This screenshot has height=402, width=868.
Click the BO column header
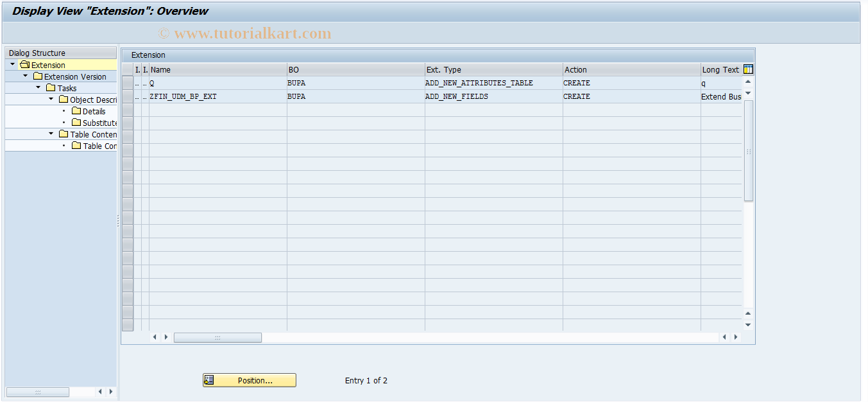[356, 69]
